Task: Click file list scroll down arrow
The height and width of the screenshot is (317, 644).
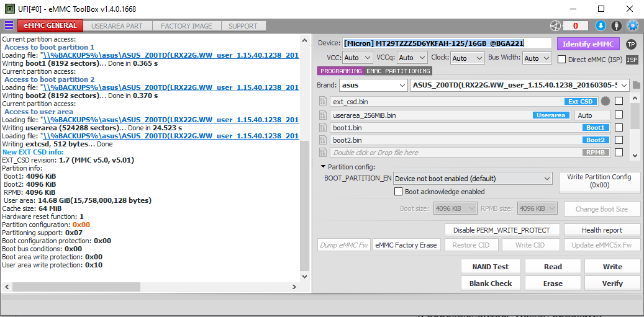Action: pos(635,154)
